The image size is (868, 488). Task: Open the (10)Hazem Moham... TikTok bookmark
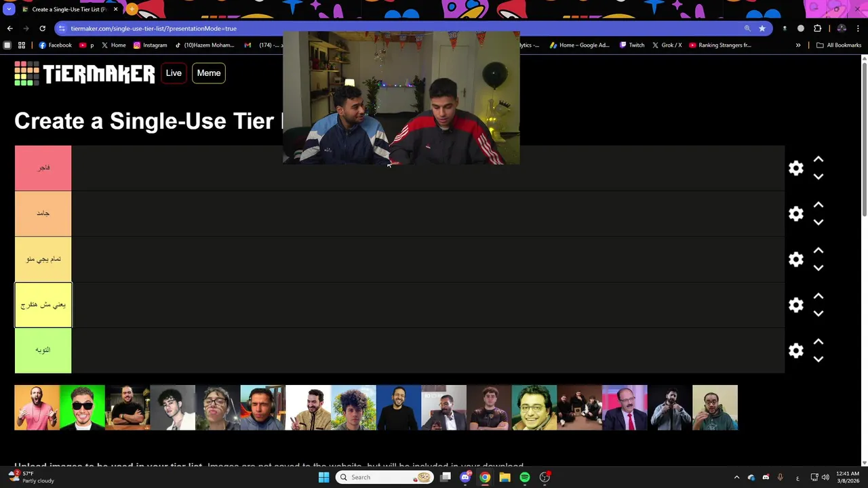click(204, 45)
